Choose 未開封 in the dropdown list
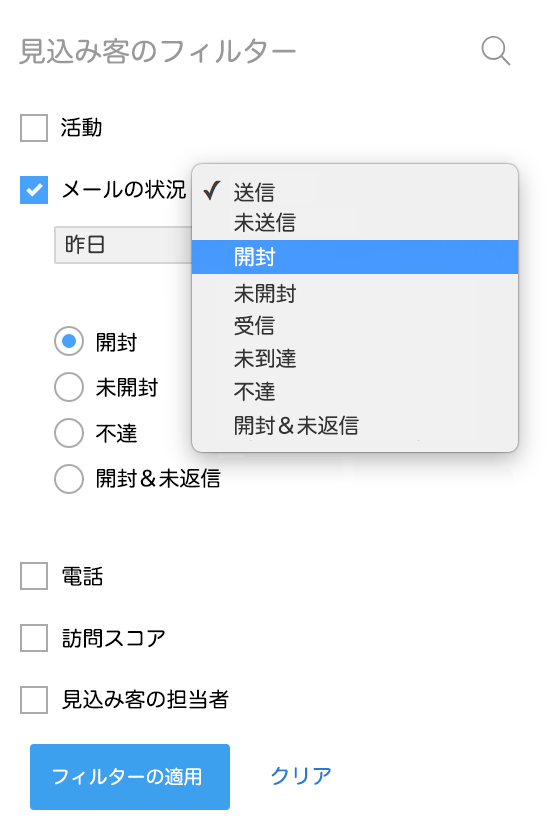 pyautogui.click(x=355, y=293)
